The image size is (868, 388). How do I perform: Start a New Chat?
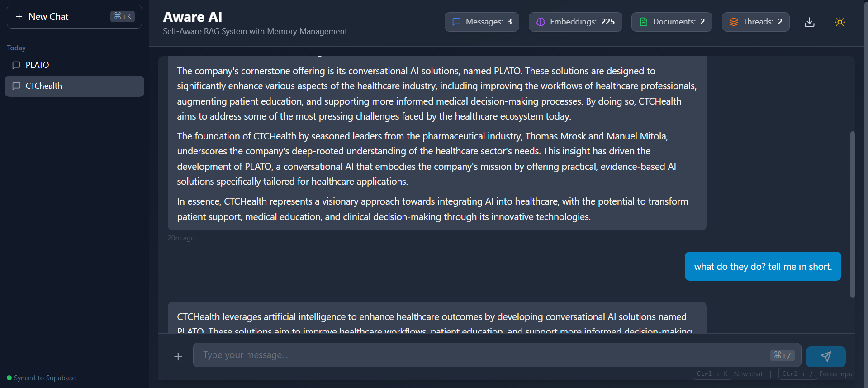click(74, 17)
